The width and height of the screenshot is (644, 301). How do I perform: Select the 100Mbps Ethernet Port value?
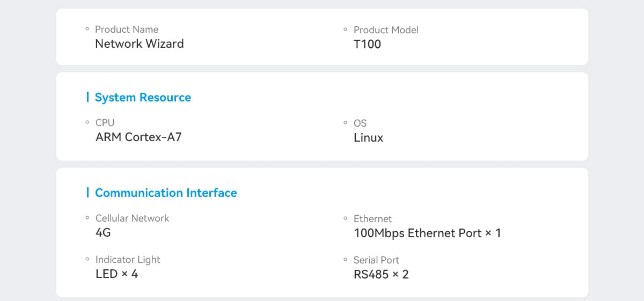[x=427, y=233]
